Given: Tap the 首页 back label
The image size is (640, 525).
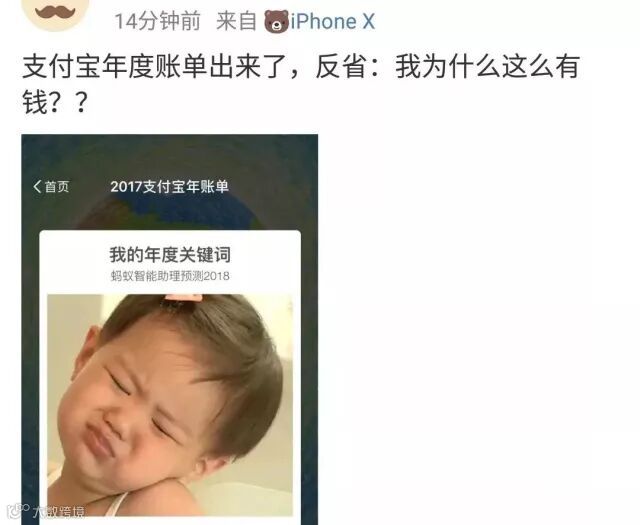Looking at the screenshot, I should point(57,187).
